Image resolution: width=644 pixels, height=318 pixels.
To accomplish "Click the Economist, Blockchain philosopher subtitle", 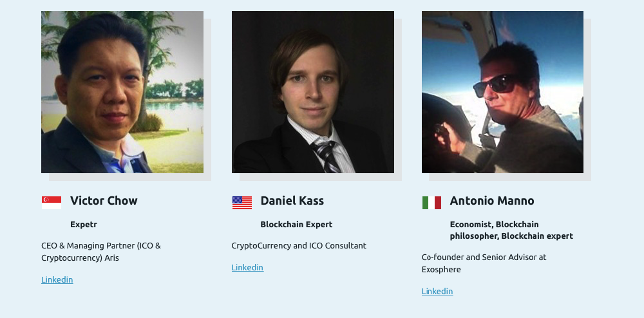I will click(x=511, y=230).
